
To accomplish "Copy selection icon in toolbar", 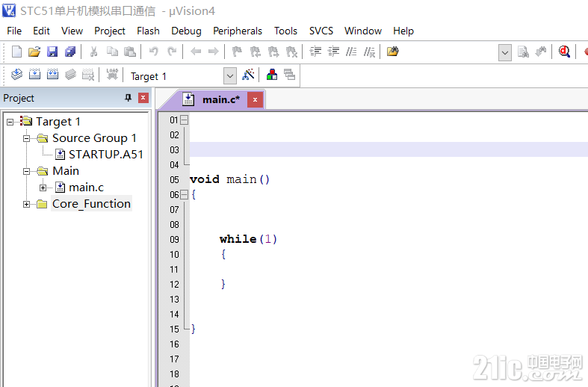I will 112,52.
